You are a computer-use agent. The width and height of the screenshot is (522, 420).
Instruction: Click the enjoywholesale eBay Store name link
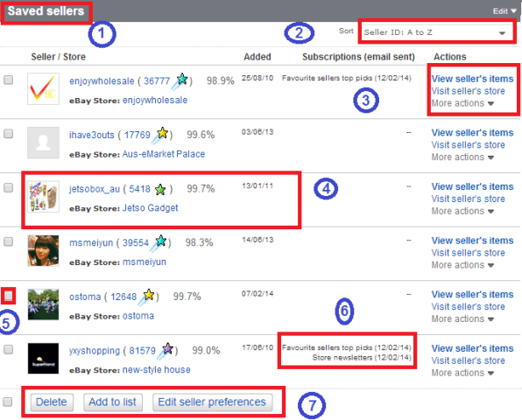(x=155, y=101)
